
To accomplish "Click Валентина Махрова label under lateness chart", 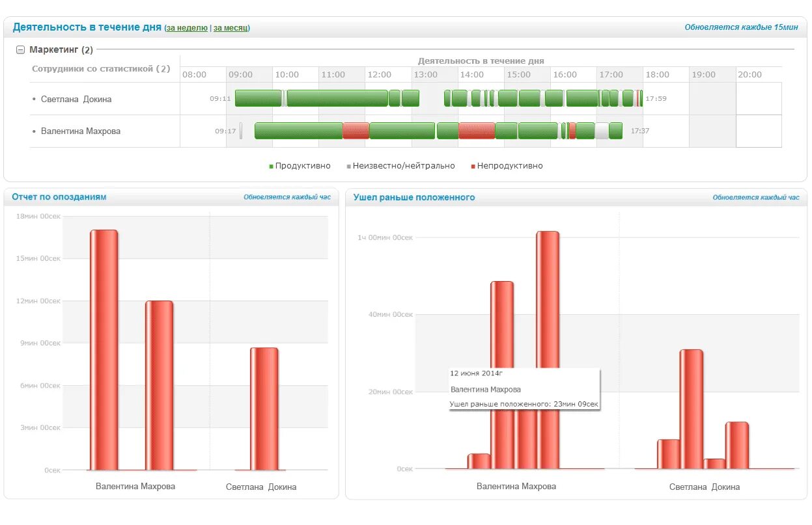I will click(135, 486).
